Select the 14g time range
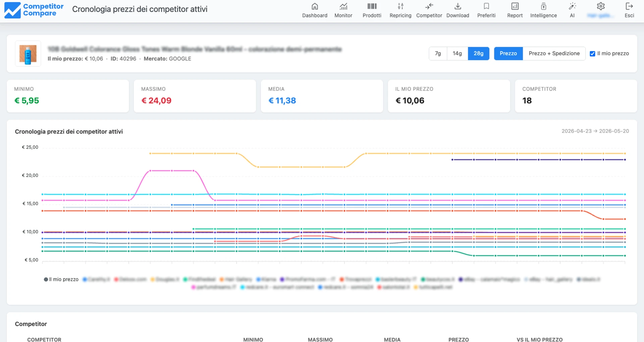 (x=457, y=53)
